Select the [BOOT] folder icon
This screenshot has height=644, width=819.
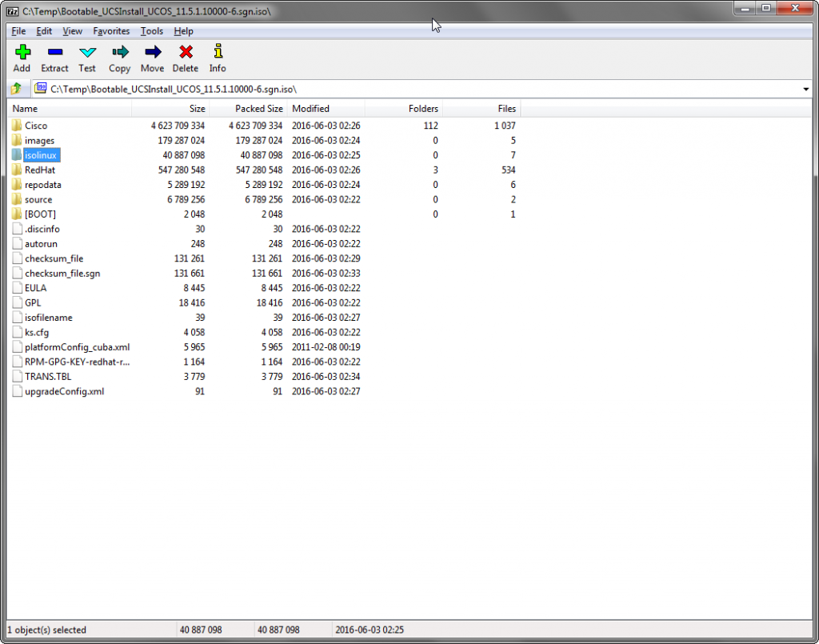click(17, 214)
